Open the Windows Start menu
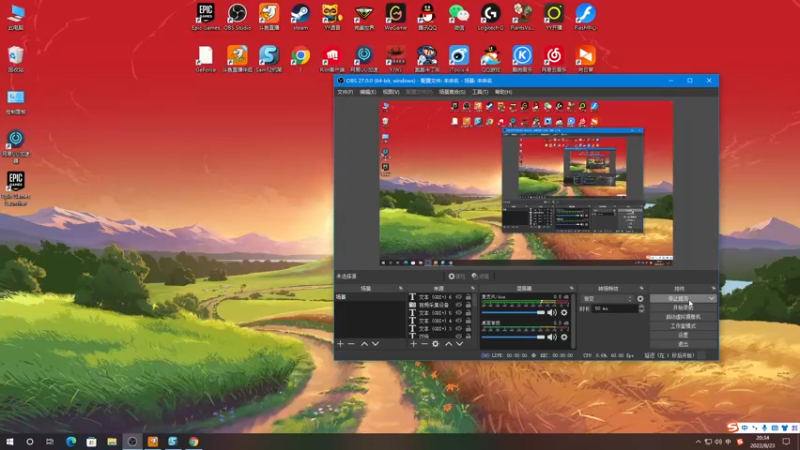 tap(10, 442)
